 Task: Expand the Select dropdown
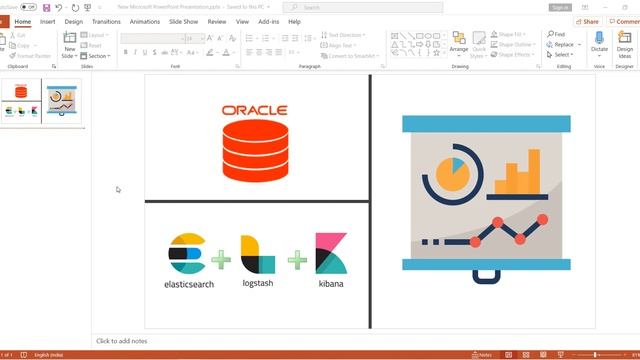(560, 55)
